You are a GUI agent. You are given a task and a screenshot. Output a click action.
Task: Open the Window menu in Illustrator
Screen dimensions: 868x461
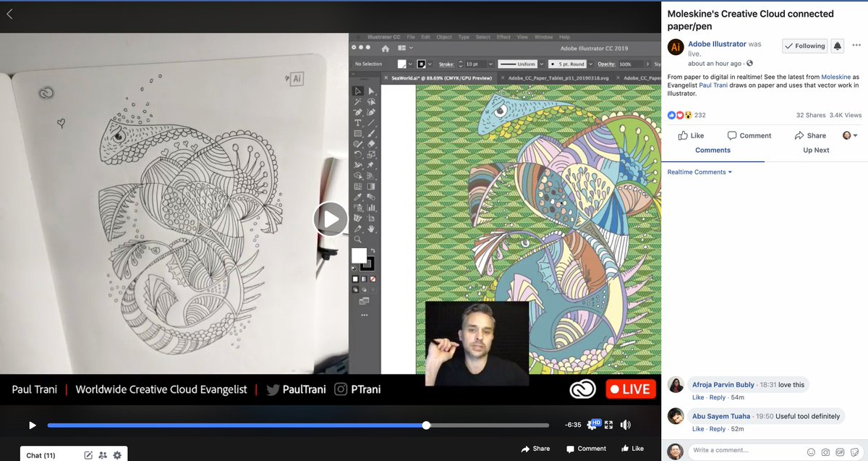543,37
